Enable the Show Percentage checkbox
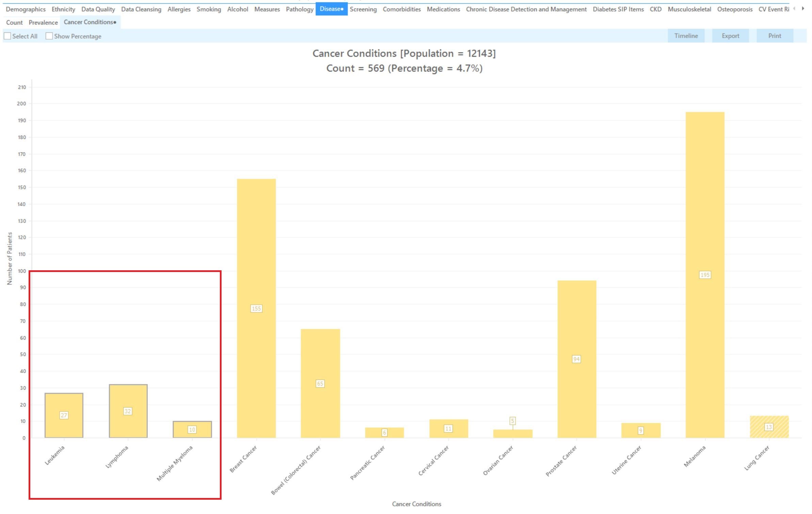The height and width of the screenshot is (514, 812). tap(49, 36)
